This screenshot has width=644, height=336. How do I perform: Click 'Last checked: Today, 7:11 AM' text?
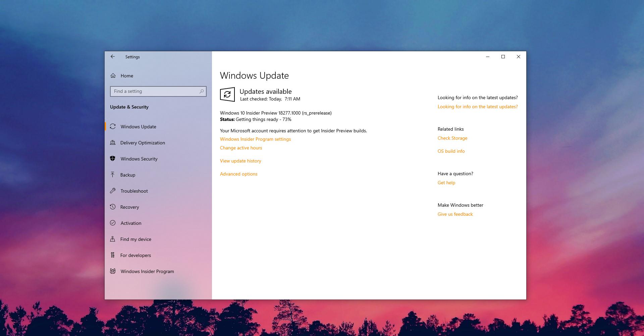point(270,99)
